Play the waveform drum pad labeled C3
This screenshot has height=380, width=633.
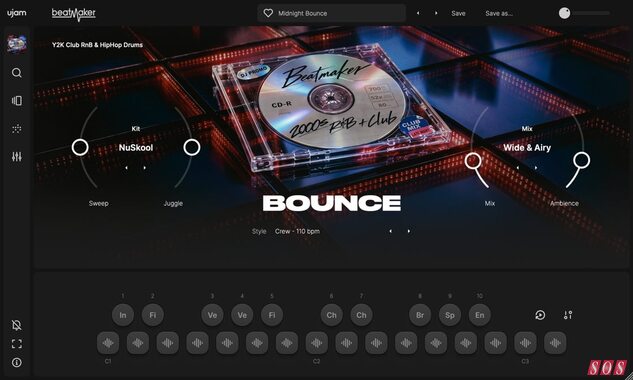525,343
